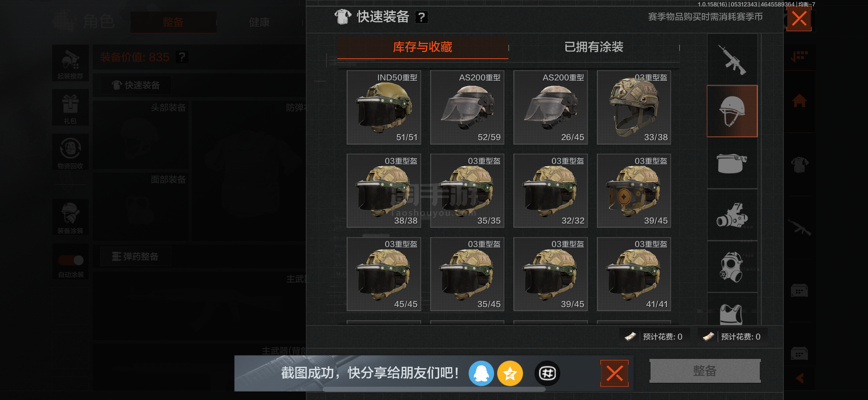Screen dimensions: 868x400
Task: Pick the IND50重型 helmet 51/51
Action: coord(384,107)
